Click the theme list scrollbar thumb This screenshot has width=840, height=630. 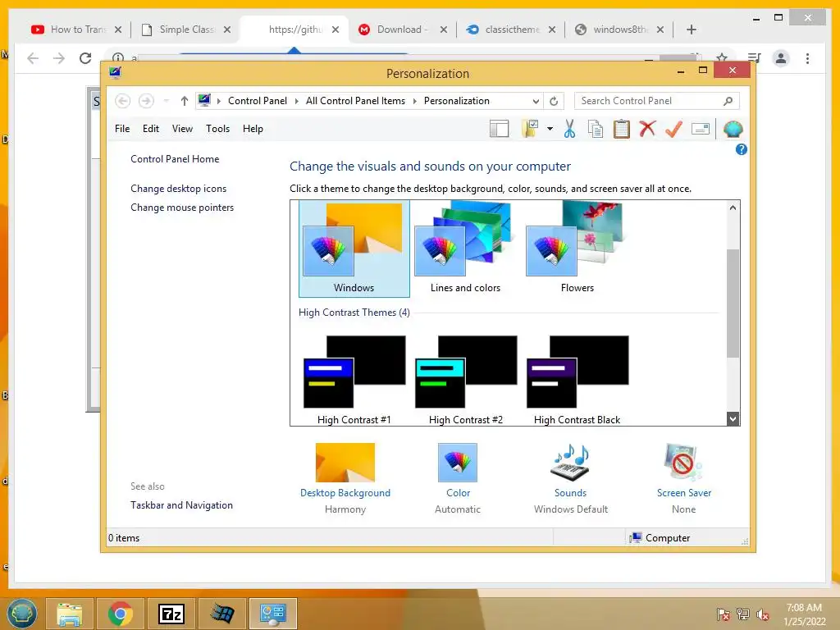pos(733,304)
